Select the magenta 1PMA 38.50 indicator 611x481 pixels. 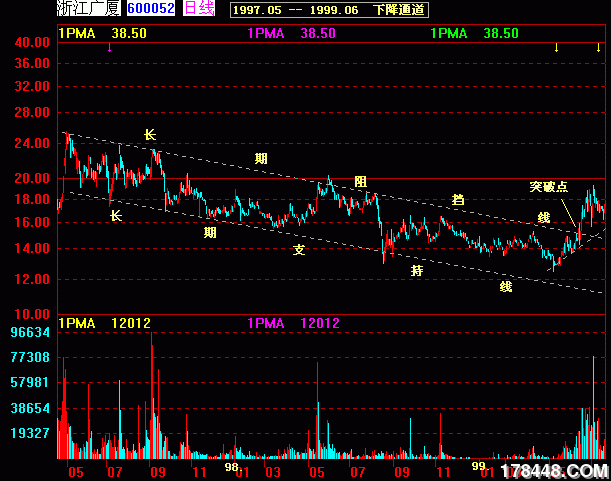tap(291, 33)
